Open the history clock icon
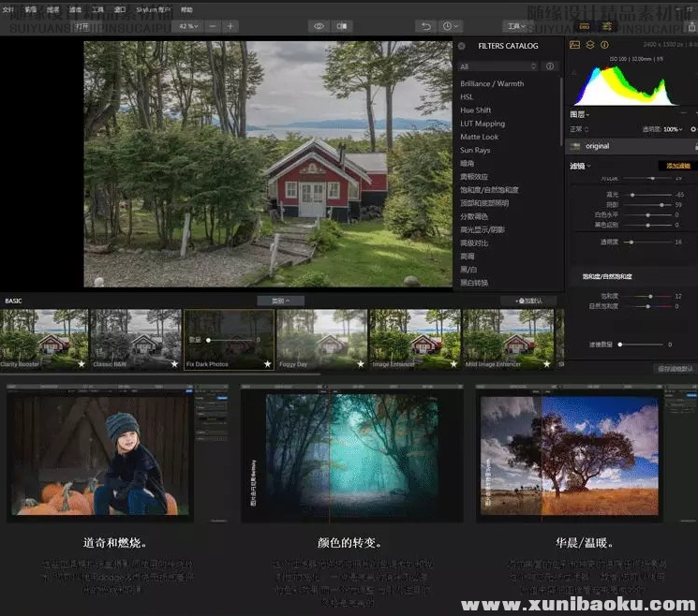 (x=451, y=26)
